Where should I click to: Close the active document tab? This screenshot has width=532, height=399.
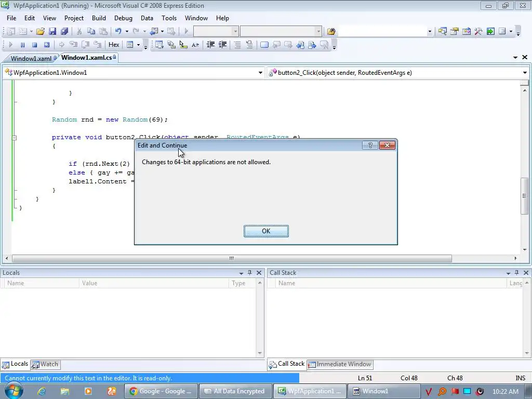click(x=525, y=57)
